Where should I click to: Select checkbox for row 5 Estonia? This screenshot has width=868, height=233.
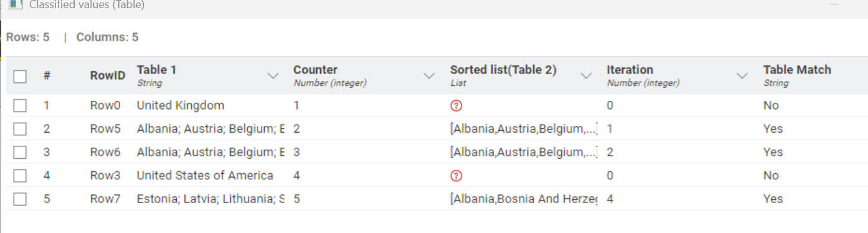point(20,199)
